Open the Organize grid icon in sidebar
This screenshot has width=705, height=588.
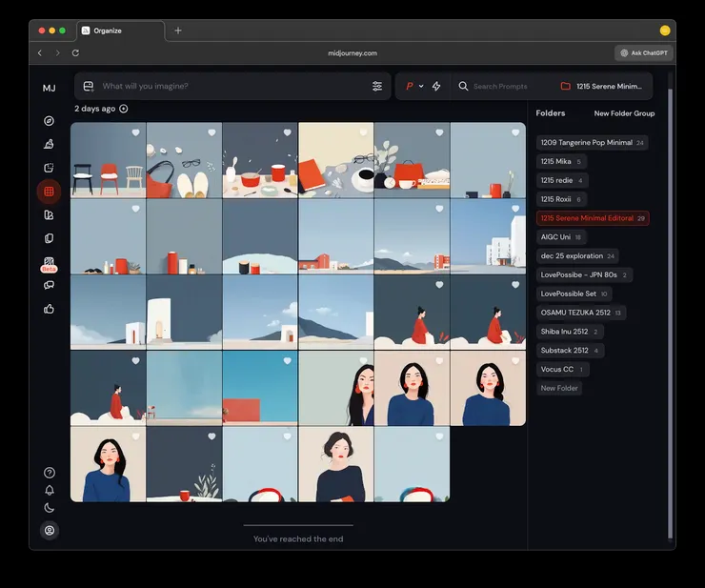[49, 192]
